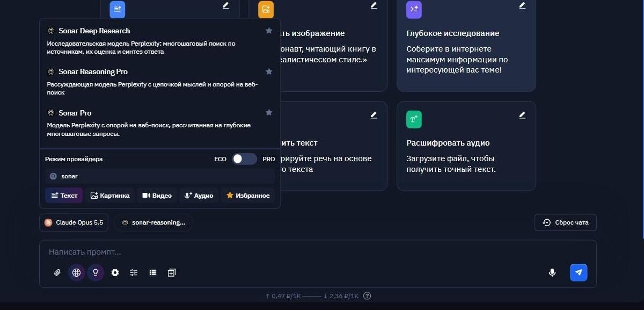Focus the "Написать промпт..." input field
The image size is (644, 310).
318,252
